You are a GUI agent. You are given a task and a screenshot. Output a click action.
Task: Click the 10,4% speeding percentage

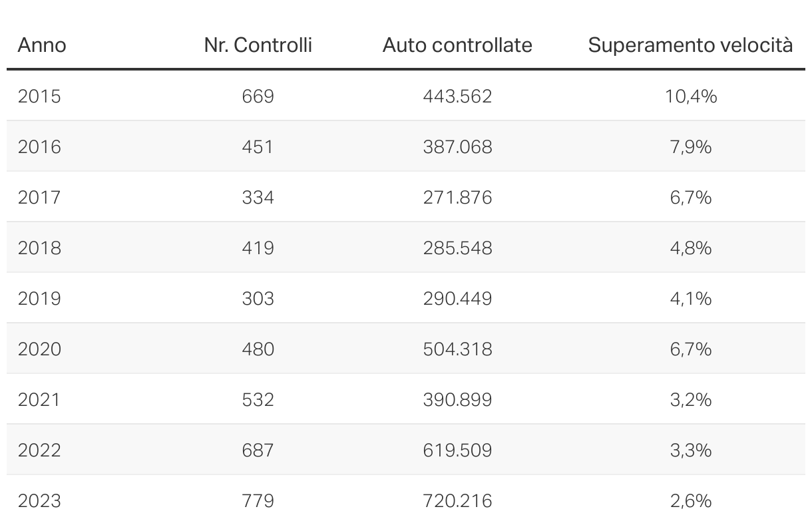pyautogui.click(x=691, y=96)
